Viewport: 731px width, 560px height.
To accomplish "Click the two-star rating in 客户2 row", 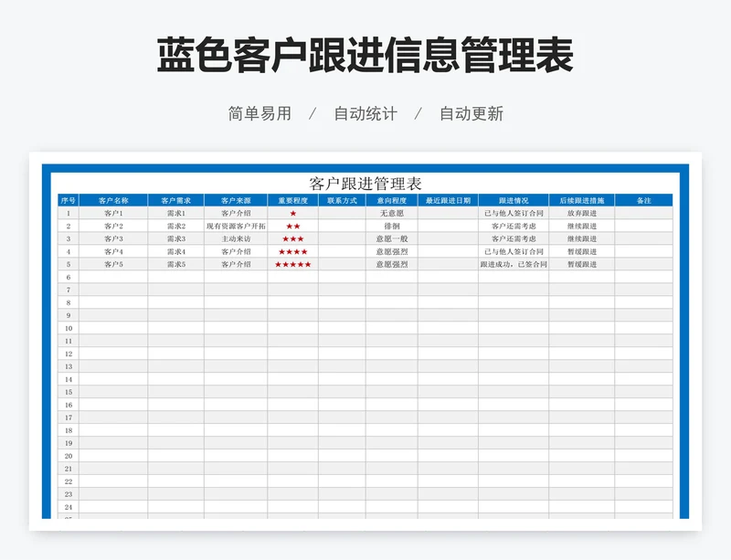I will click(292, 227).
